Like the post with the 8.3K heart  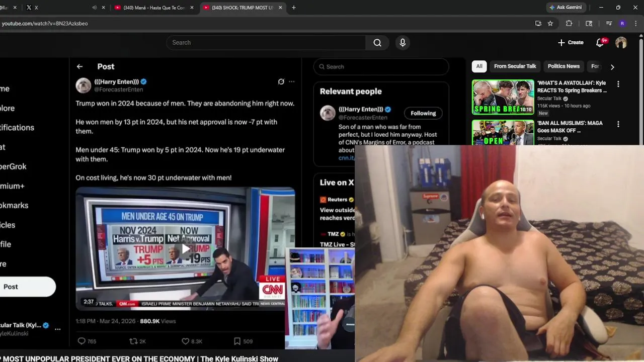coord(186,341)
